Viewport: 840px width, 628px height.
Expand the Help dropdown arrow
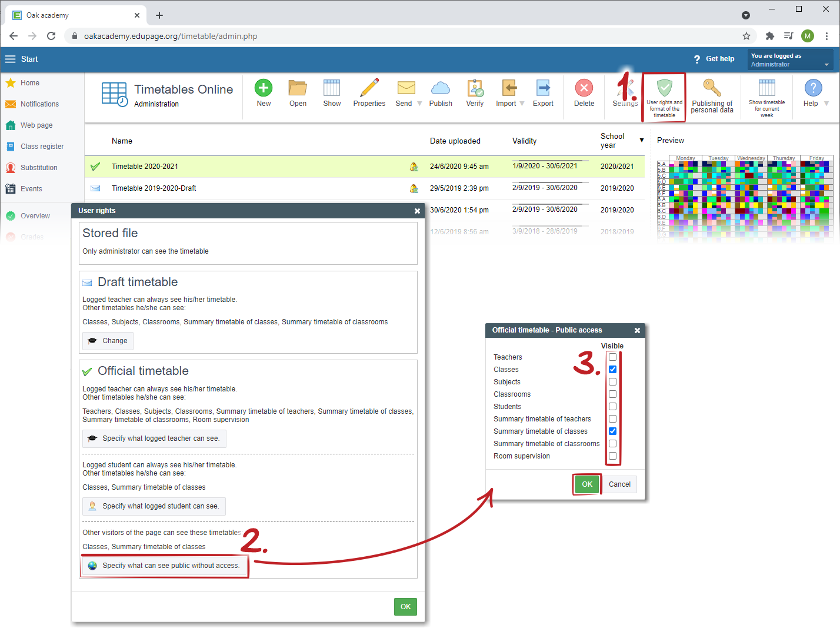[x=826, y=104]
